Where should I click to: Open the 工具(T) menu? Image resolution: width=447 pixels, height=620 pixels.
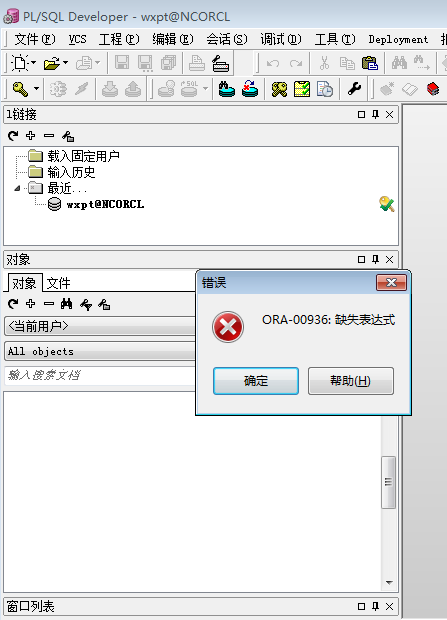pos(335,39)
